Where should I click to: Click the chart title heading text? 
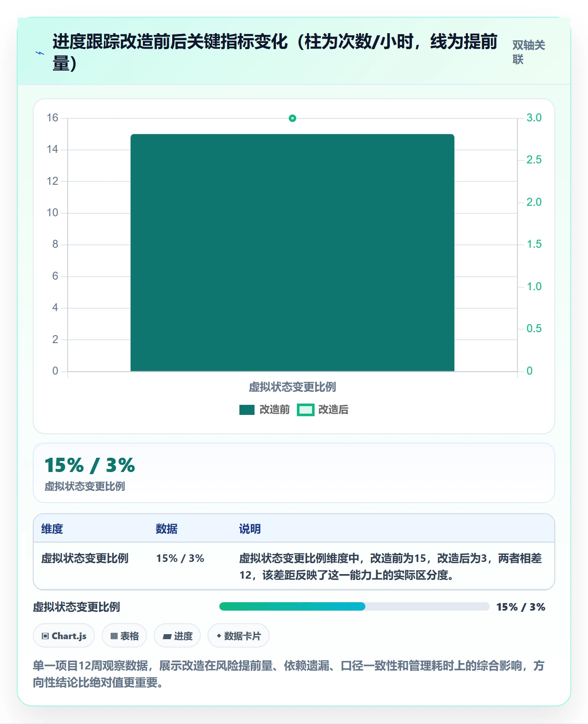coord(275,52)
